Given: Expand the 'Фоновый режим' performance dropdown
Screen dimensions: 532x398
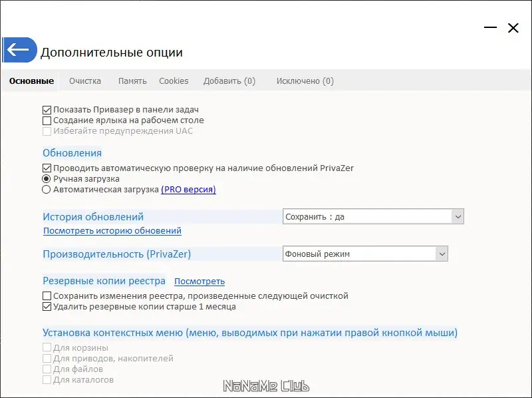Looking at the screenshot, I should coord(365,254).
